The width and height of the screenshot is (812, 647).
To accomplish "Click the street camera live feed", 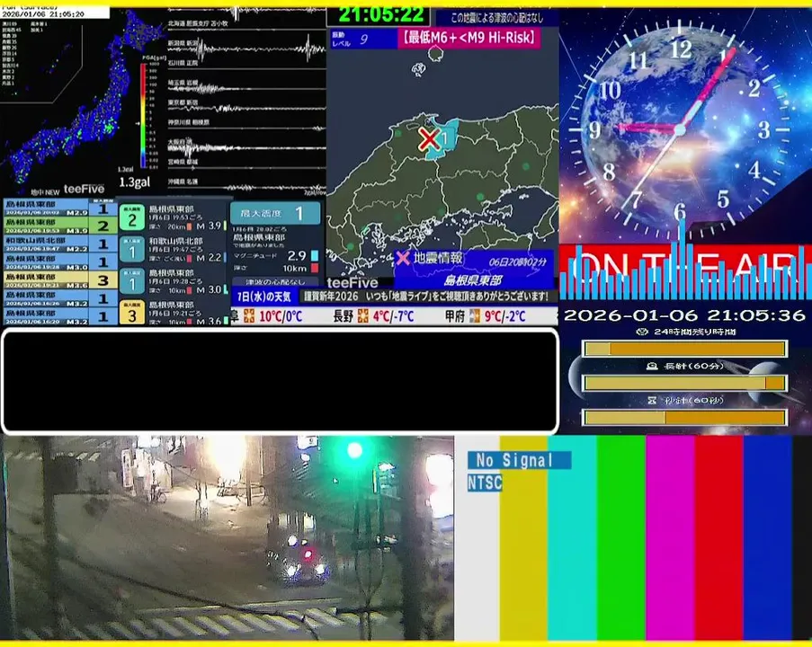I will (228, 538).
